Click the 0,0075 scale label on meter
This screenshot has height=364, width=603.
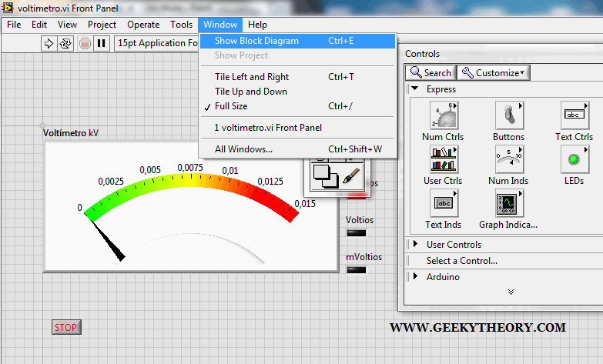click(x=190, y=168)
